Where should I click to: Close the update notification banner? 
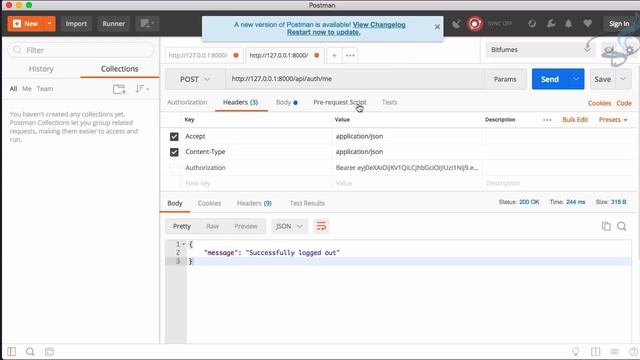tap(437, 27)
